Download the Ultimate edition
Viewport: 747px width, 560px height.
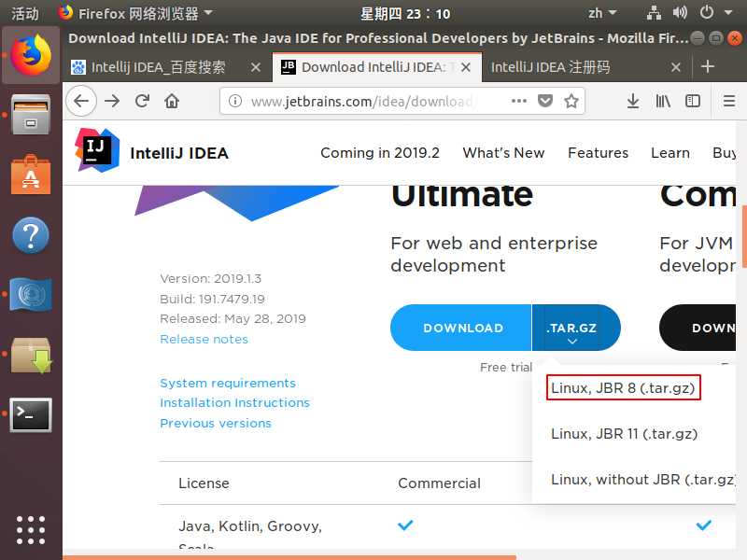[460, 328]
